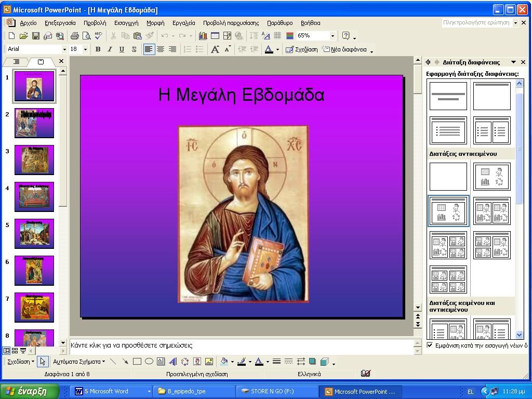Screen dimensions: 532x399
Task: Increase font size with the large A icon
Action: click(215, 49)
